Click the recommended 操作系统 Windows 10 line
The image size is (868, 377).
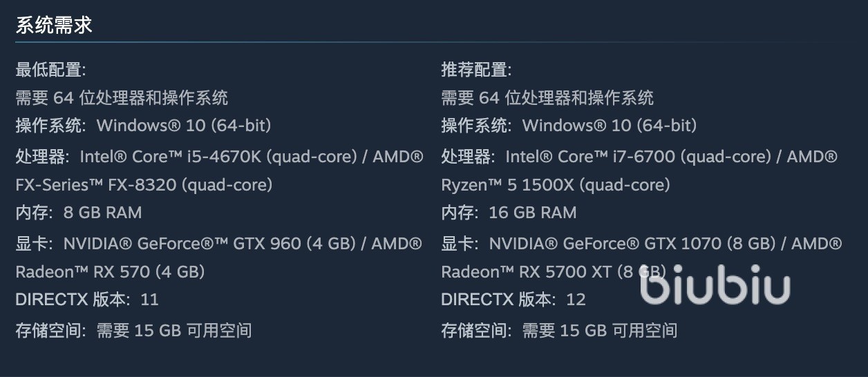pos(569,126)
